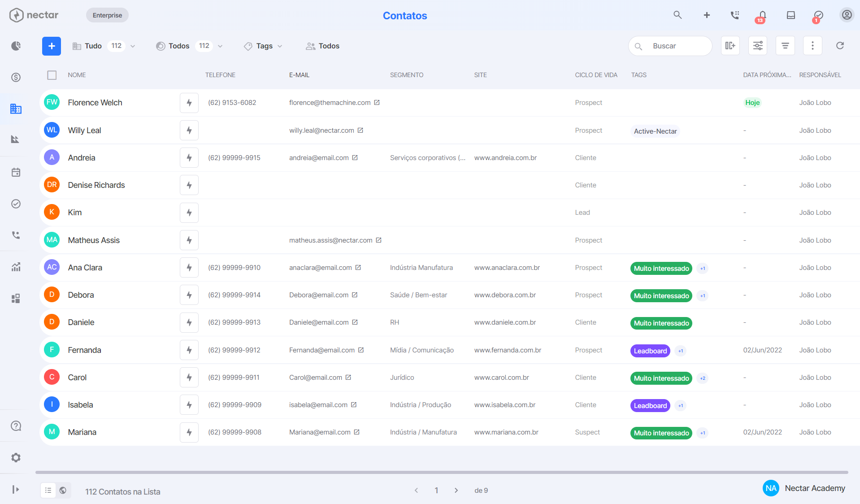Open the contacts building sidebar icon
The height and width of the screenshot is (504, 860).
(16, 109)
